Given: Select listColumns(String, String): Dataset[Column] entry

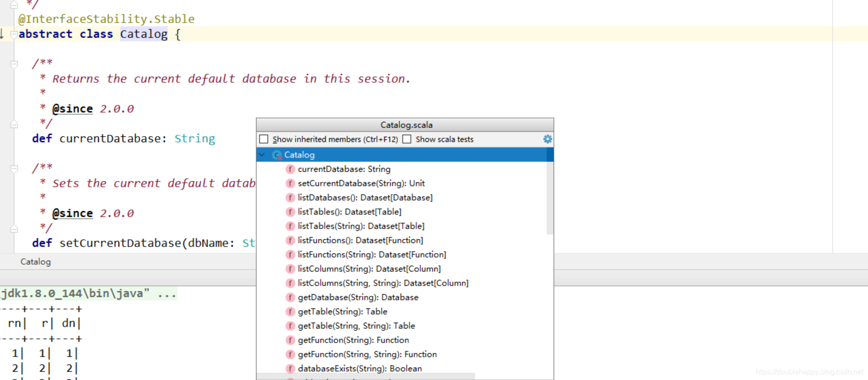Looking at the screenshot, I should (x=383, y=283).
